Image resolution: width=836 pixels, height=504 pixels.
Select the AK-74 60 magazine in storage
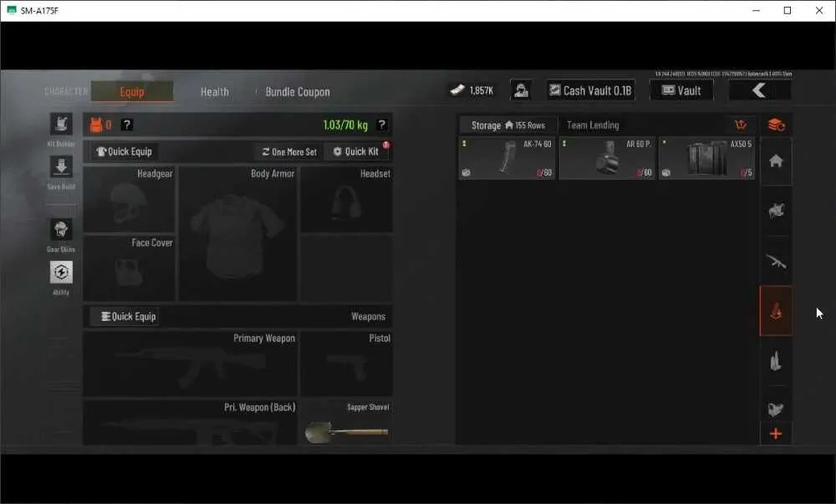point(507,158)
